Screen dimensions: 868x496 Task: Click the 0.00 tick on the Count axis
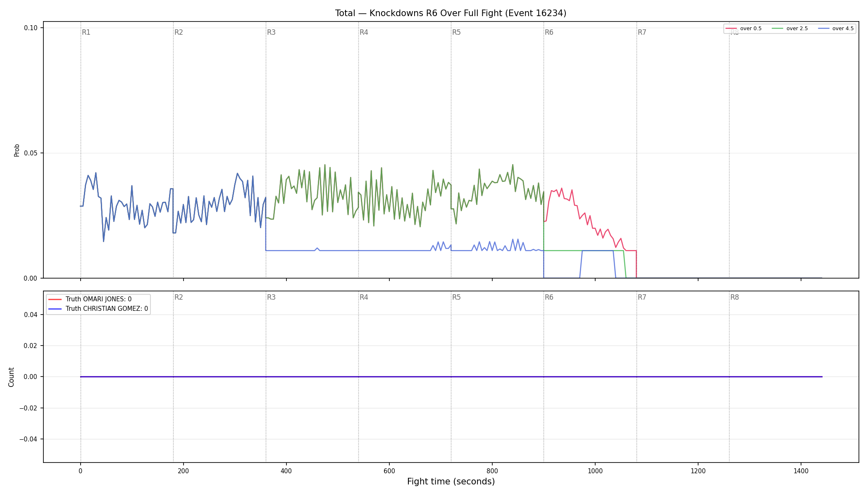(31, 377)
